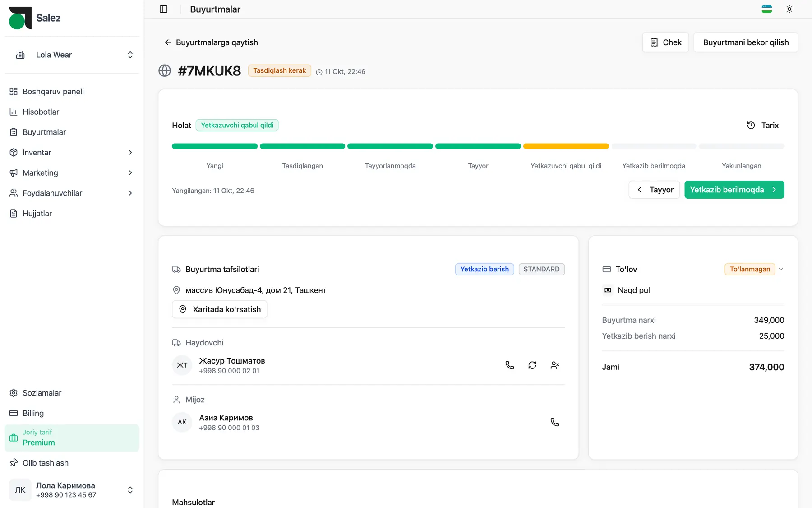Click the Tarix history button
The width and height of the screenshot is (812, 508).
763,126
